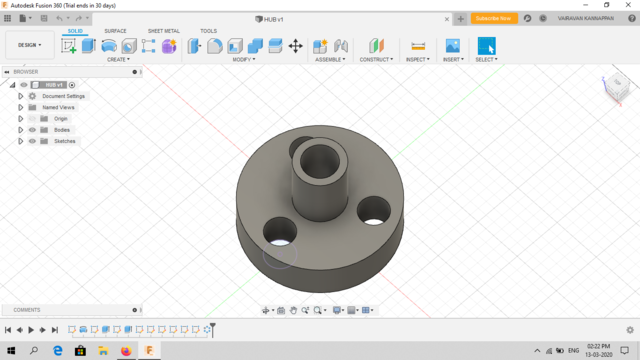640x360 pixels.
Task: Add a new design tab with plus button
Action: [x=460, y=19]
